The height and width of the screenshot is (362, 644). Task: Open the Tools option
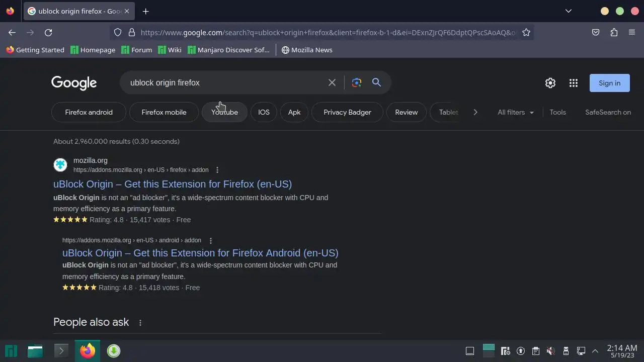coord(557,112)
